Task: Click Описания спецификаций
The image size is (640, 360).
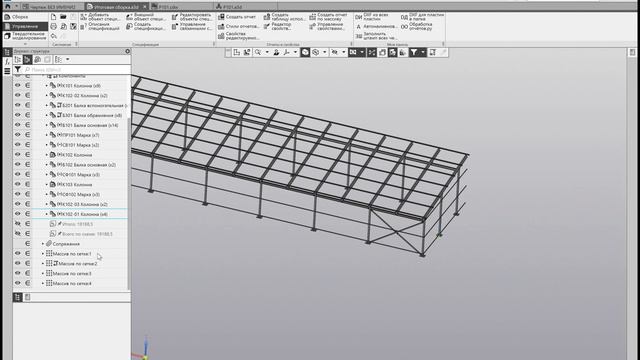Action: tap(100, 27)
